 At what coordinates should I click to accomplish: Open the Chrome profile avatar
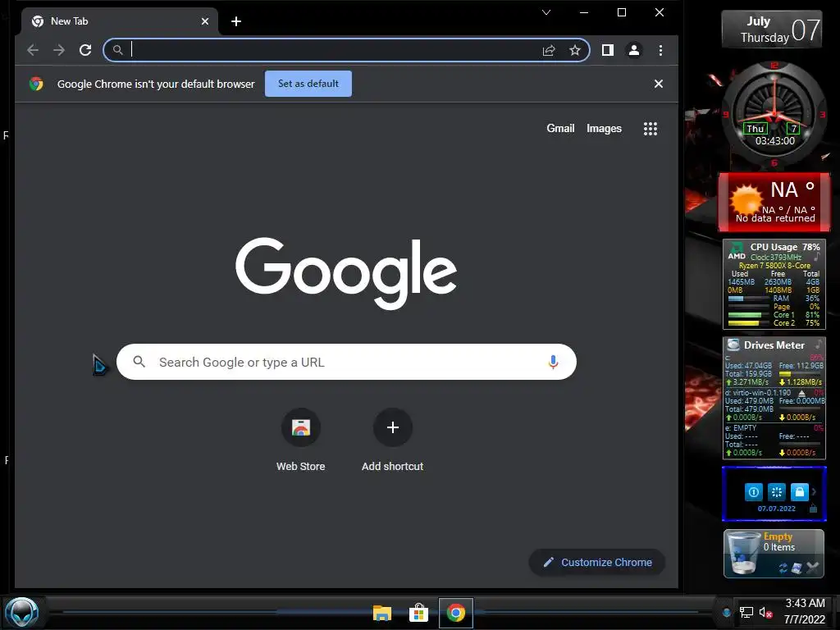click(634, 50)
